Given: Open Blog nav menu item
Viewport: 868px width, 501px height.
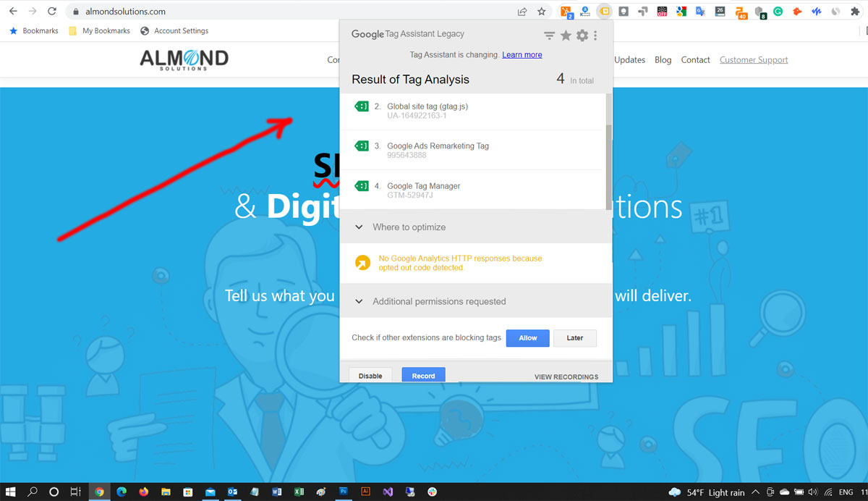Looking at the screenshot, I should click(663, 60).
